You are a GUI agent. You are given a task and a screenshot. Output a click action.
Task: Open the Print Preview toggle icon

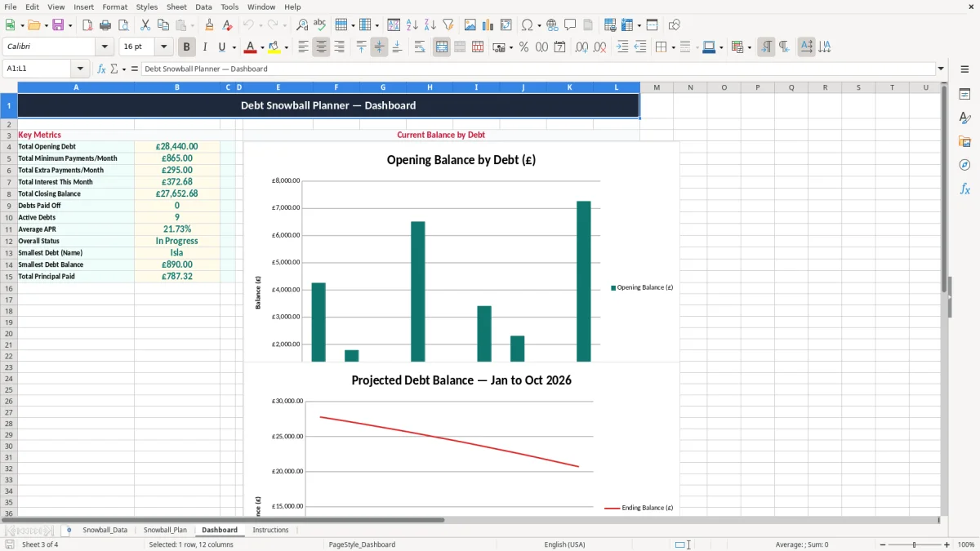click(x=123, y=25)
